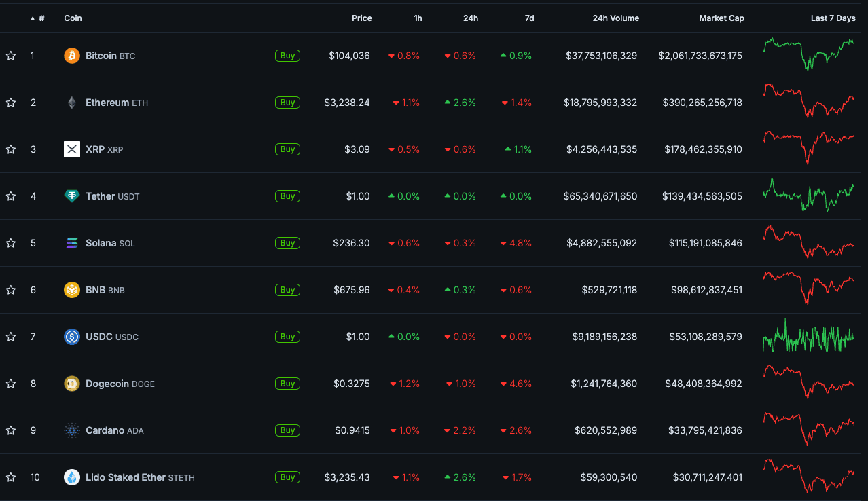Sort by 7d change column header
This screenshot has width=868, height=501.
[x=529, y=18]
